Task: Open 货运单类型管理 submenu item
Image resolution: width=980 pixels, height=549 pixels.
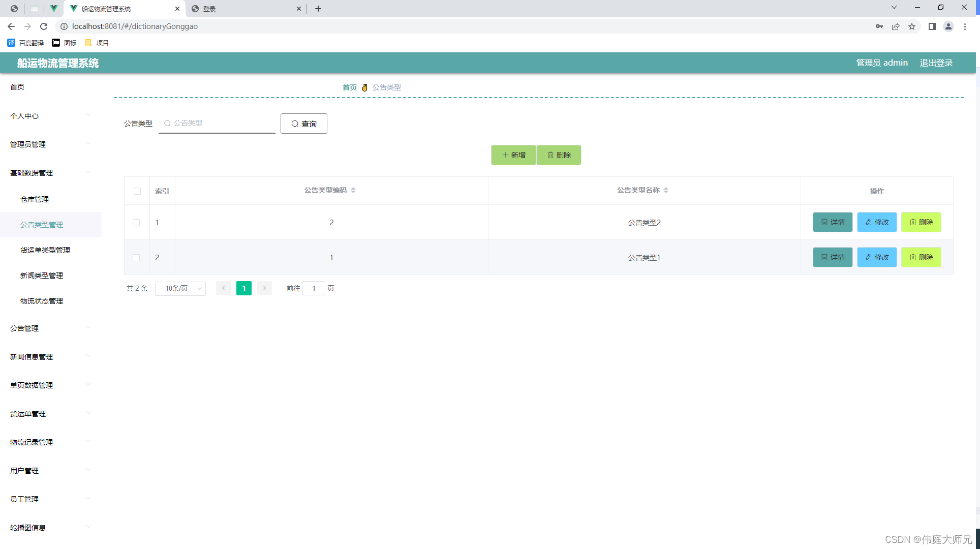Action: pos(51,250)
